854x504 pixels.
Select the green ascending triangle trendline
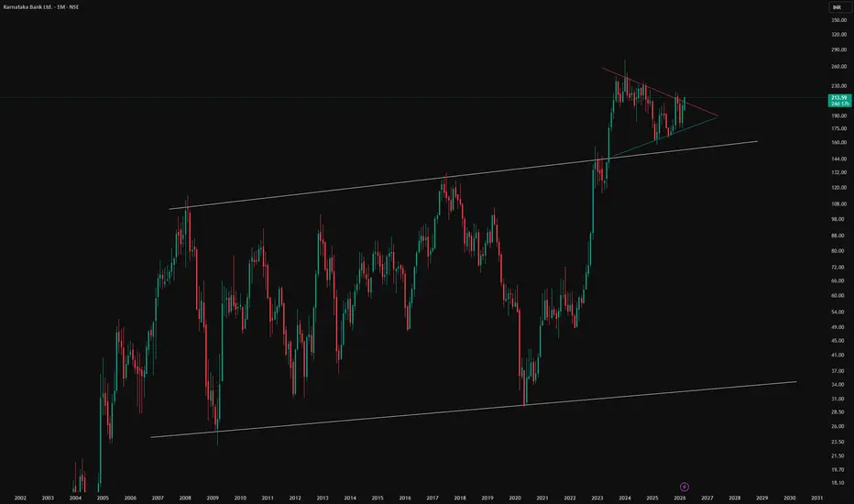[663, 137]
